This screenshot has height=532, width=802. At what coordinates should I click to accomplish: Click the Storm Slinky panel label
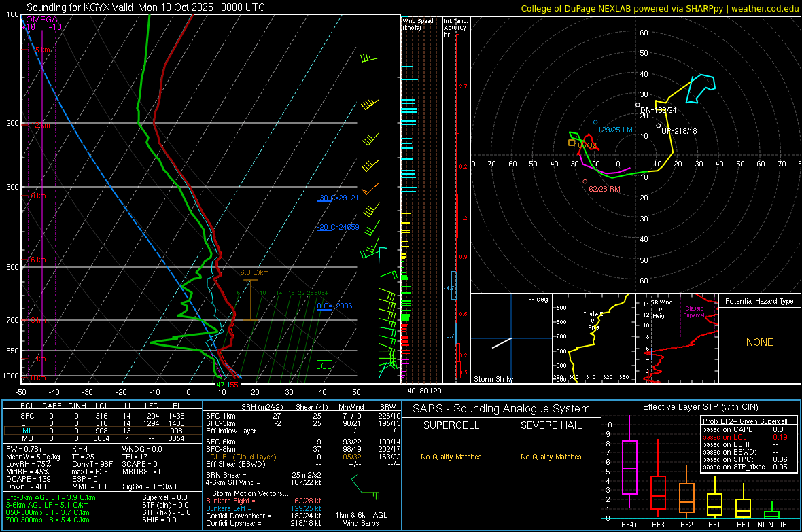[x=493, y=379]
